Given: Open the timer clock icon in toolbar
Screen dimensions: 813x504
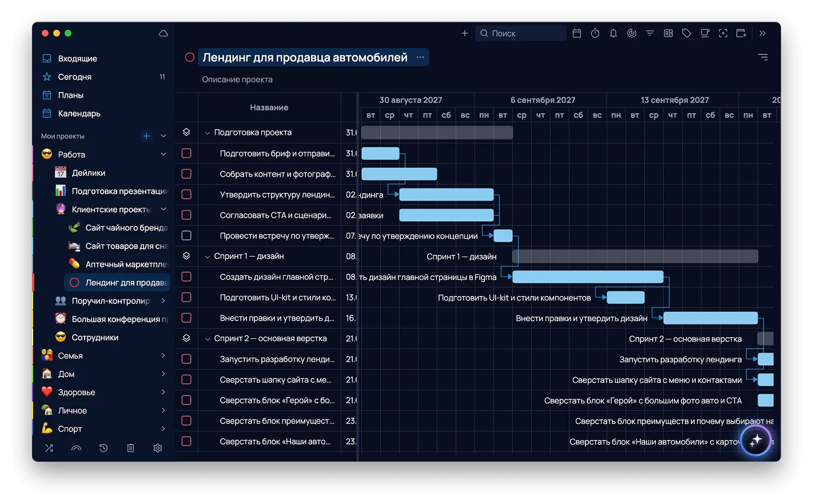Looking at the screenshot, I should (x=595, y=33).
